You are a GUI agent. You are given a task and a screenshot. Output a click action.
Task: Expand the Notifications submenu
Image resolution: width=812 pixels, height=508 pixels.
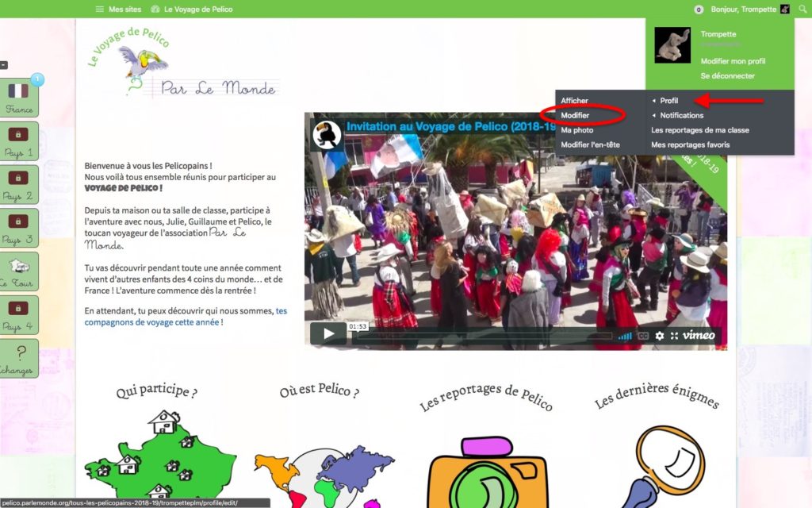click(681, 115)
